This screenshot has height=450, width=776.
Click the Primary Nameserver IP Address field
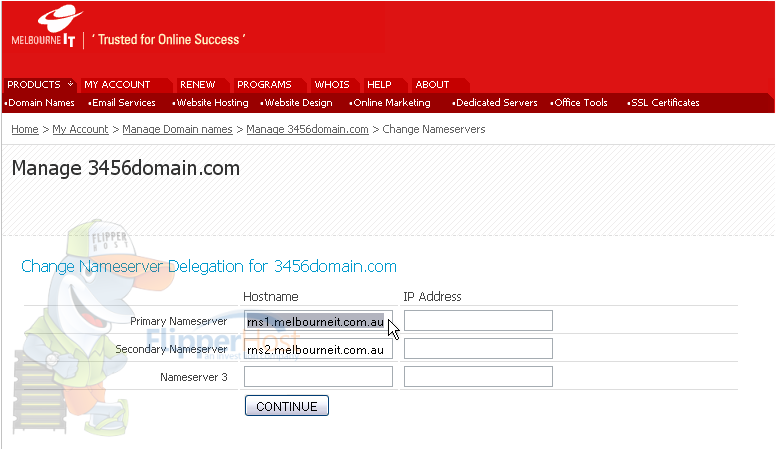[478, 321]
